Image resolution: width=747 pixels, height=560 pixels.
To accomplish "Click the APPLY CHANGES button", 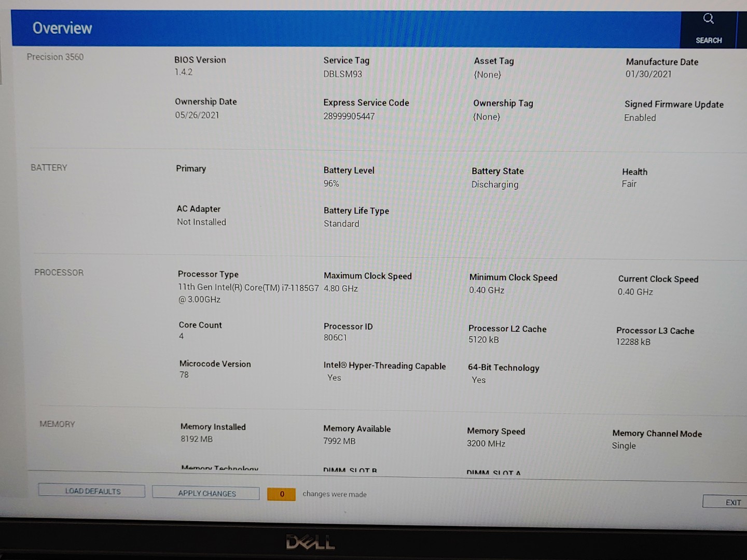I will coord(206,493).
